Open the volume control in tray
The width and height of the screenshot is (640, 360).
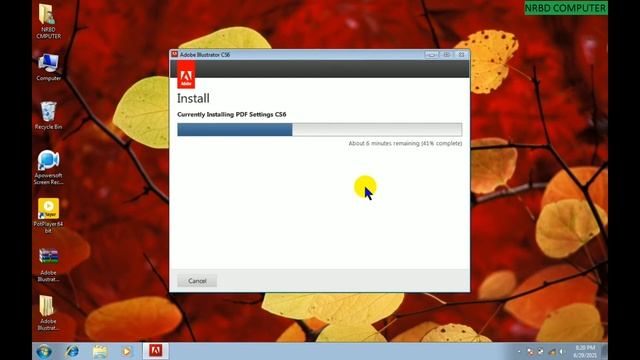click(562, 351)
